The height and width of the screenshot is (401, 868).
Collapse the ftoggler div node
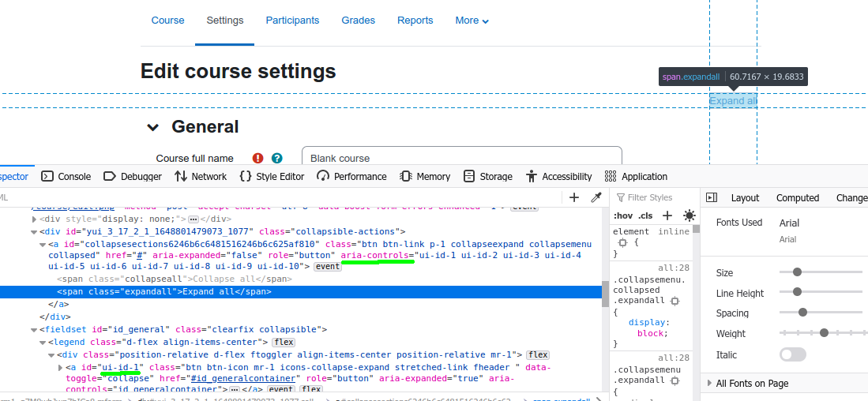tap(52, 354)
